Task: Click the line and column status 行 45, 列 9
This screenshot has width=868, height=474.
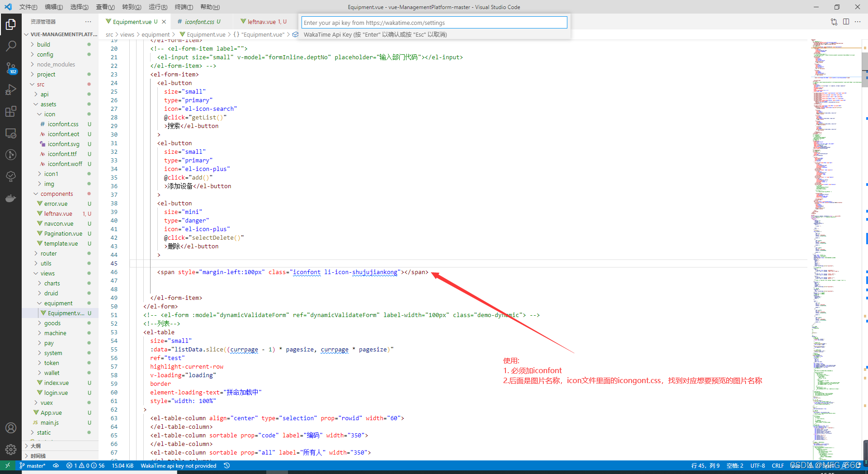Action: (705, 465)
